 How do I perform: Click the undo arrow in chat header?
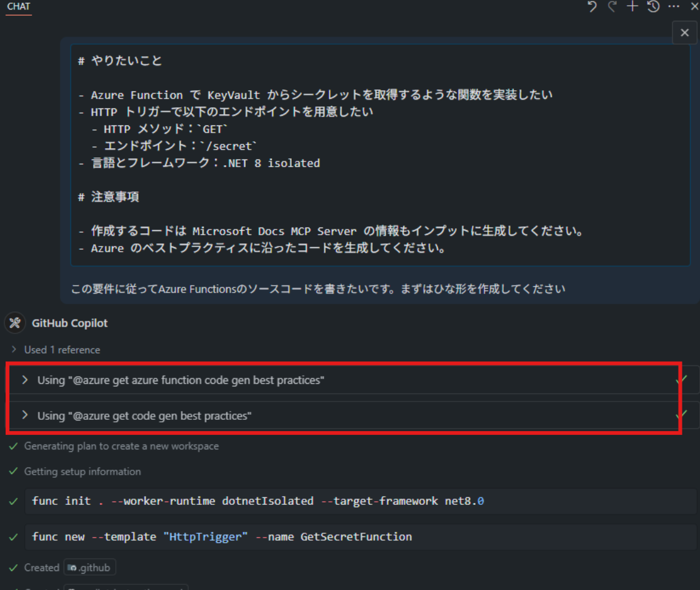click(592, 6)
